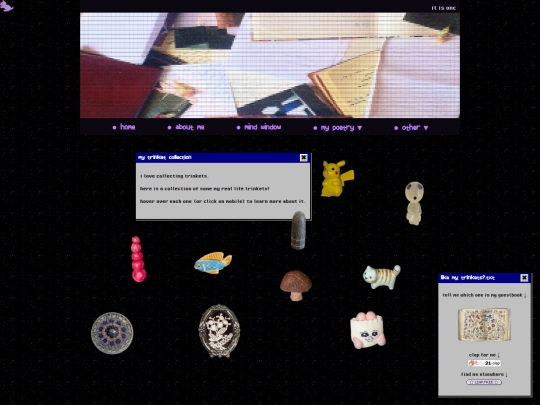Click the header banner image of books
The height and width of the screenshot is (405, 540).
[270, 65]
